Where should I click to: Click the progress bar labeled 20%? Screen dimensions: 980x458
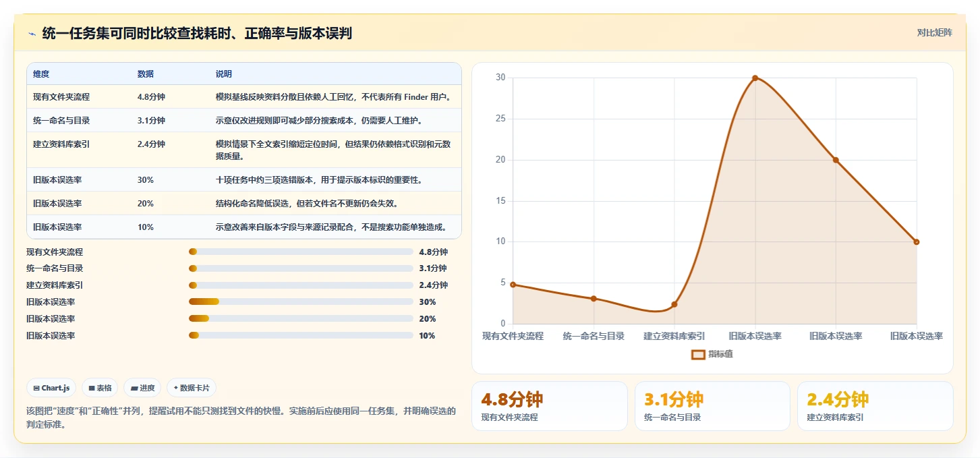[301, 318]
